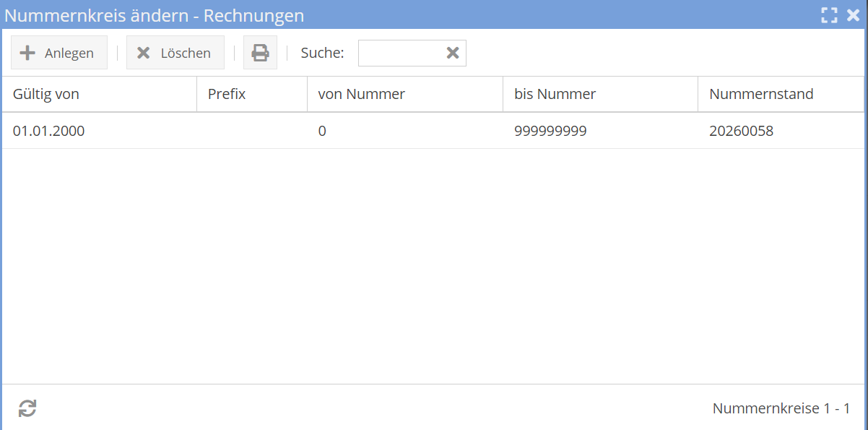Viewport: 868px width, 430px height.
Task: Click the Löschen button
Action: click(x=175, y=53)
